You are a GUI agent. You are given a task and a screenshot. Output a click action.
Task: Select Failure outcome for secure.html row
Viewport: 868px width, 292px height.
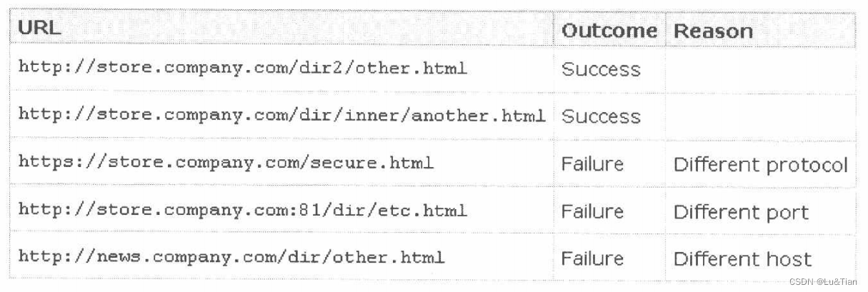[592, 164]
